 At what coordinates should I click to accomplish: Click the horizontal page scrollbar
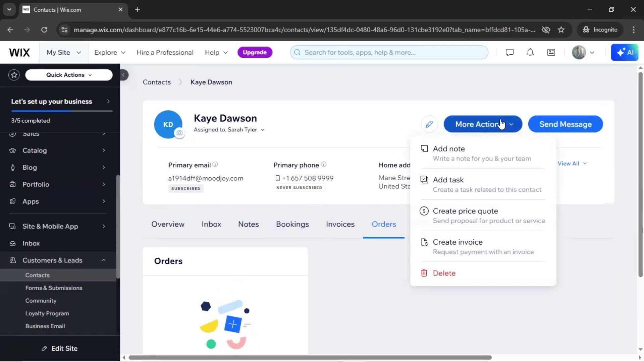[310, 358]
